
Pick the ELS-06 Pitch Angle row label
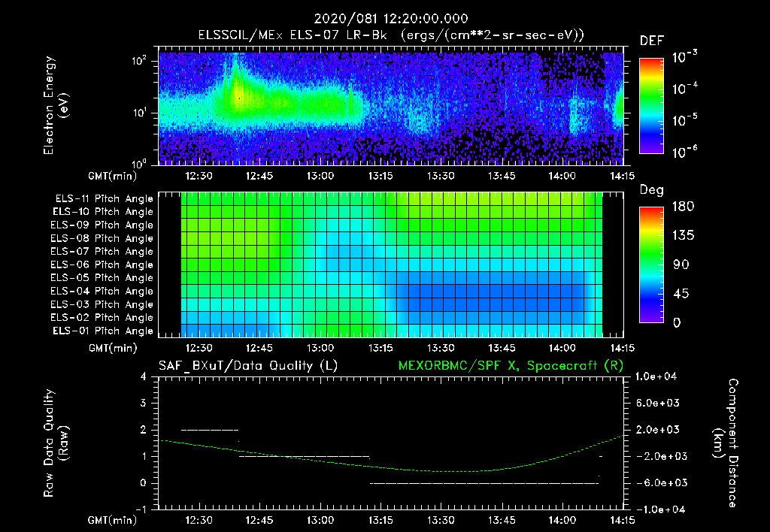pos(102,265)
